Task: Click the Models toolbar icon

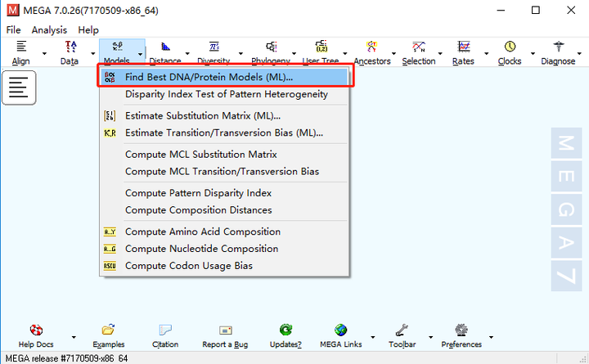Action: click(x=117, y=47)
